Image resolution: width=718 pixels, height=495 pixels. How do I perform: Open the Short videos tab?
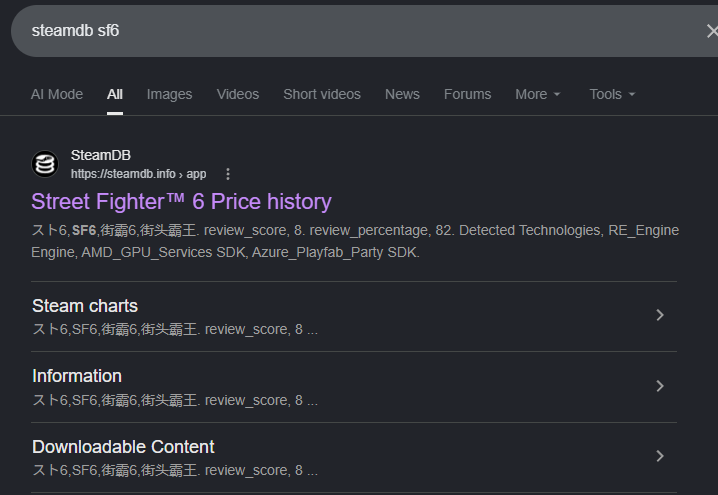click(322, 94)
